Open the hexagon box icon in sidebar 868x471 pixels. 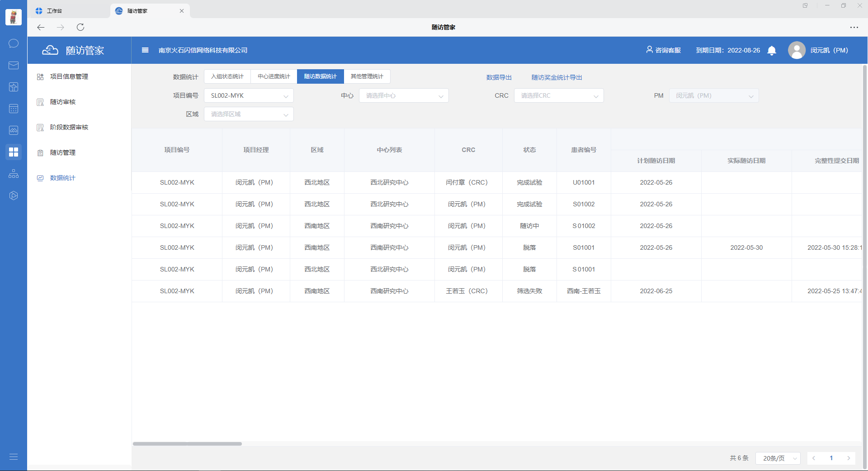(14, 195)
